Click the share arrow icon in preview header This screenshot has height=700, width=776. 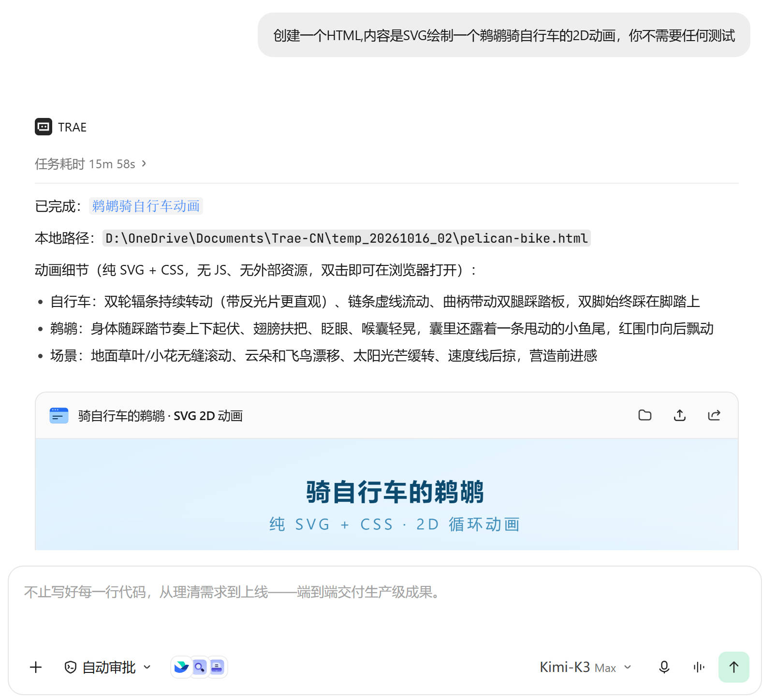click(x=714, y=415)
